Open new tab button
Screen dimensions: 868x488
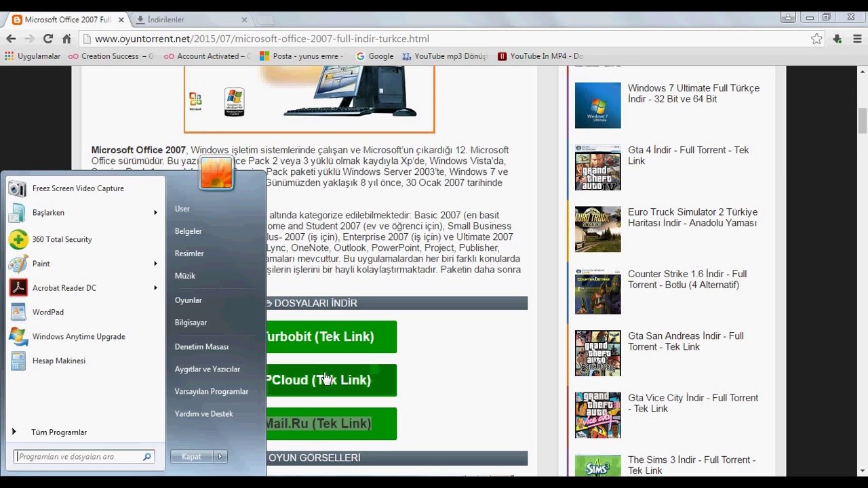[264, 20]
